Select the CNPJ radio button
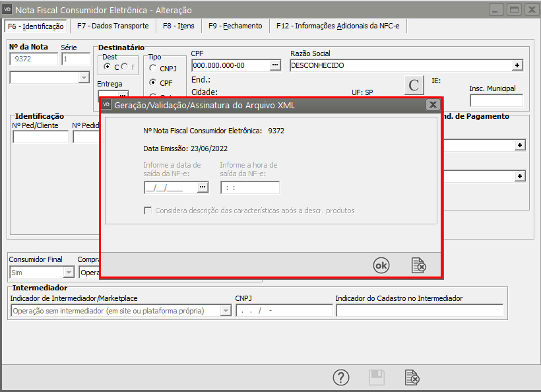 click(x=153, y=68)
